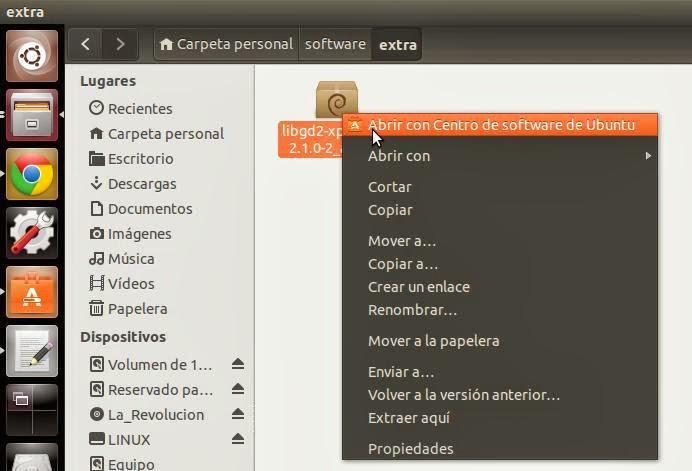The height and width of the screenshot is (471, 692).
Task: Open Ubuntu Software Center launcher icon
Action: (32, 292)
